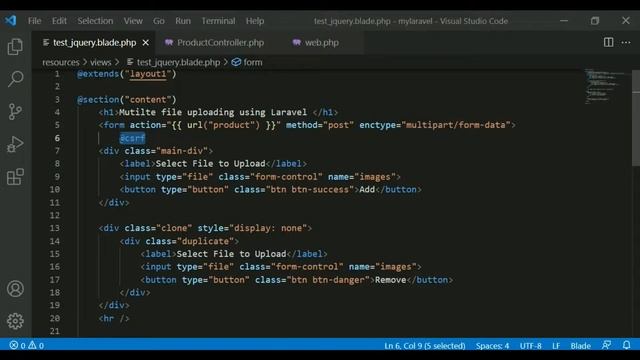
Task: Open the Edit menu
Action: tap(59, 21)
